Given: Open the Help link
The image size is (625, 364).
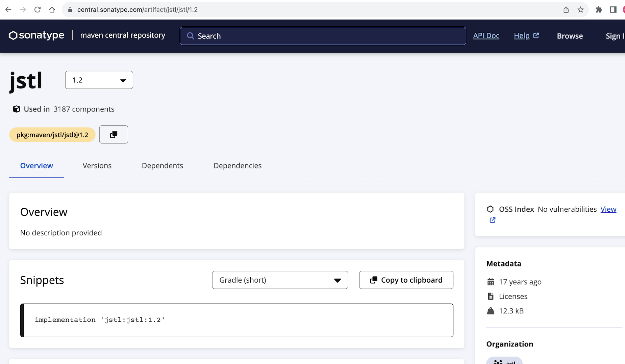Looking at the screenshot, I should pos(522,35).
